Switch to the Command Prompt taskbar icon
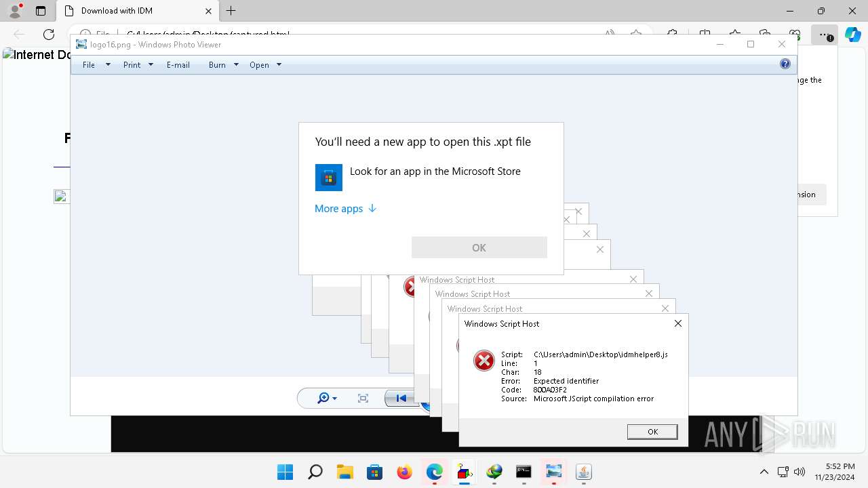The width and height of the screenshot is (868, 488). pos(524,472)
